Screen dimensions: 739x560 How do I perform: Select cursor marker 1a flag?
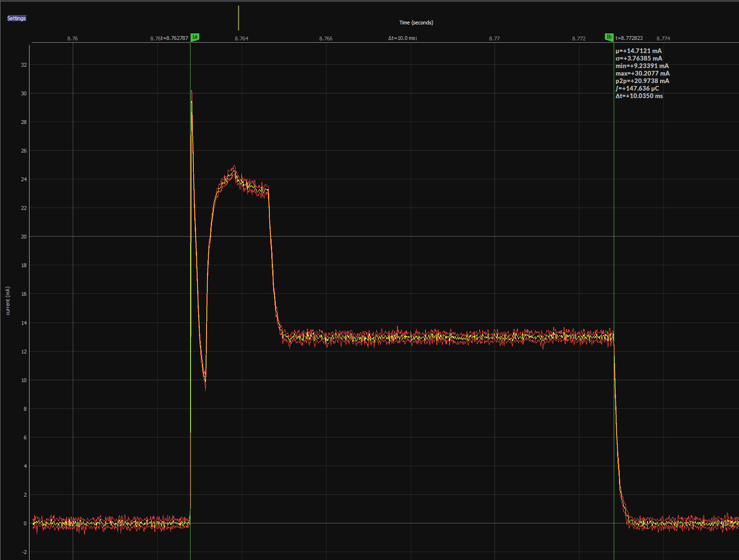(x=195, y=37)
